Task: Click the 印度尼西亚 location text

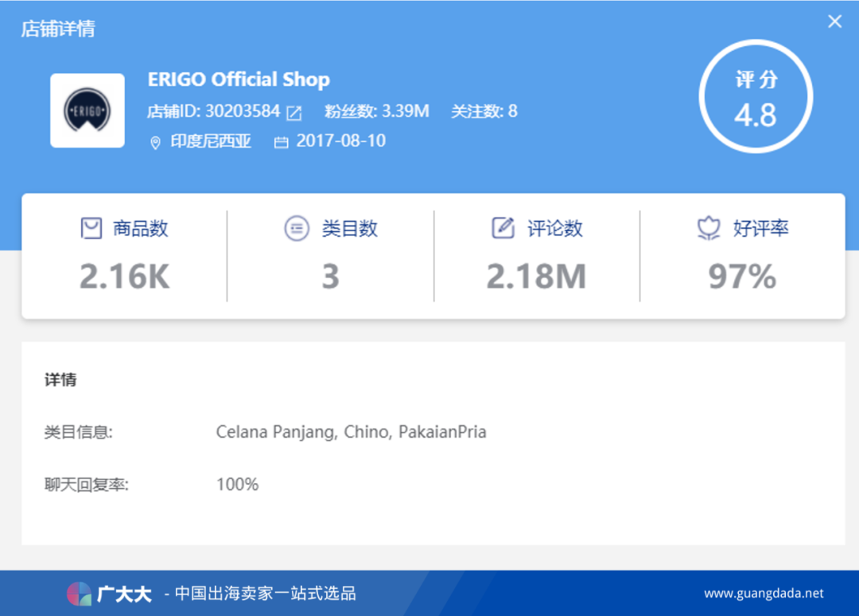Action: click(211, 141)
